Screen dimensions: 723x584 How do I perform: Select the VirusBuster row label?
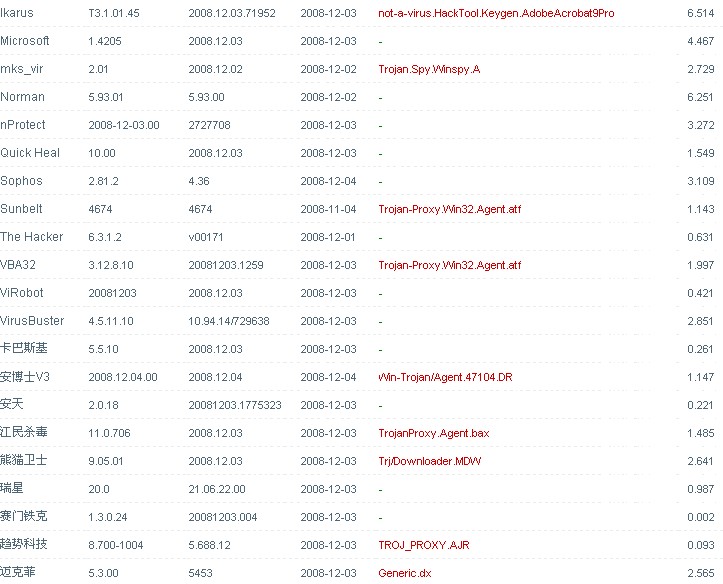pos(32,321)
